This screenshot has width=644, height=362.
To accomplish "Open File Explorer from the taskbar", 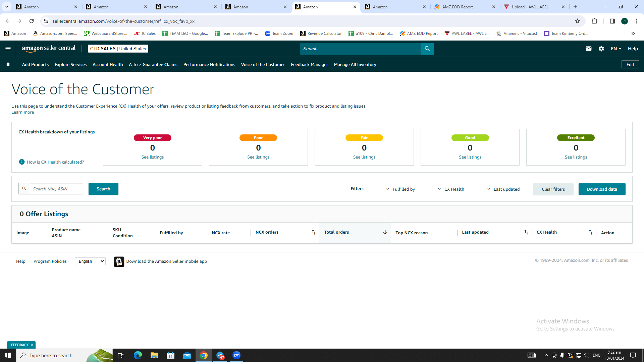I will click(154, 355).
